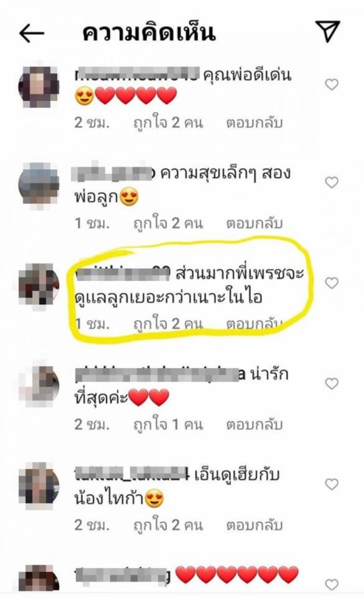The height and width of the screenshot is (598, 364).
Task: Like the ส่วนมากพี่เพรชจะ comment
Action: [x=332, y=283]
